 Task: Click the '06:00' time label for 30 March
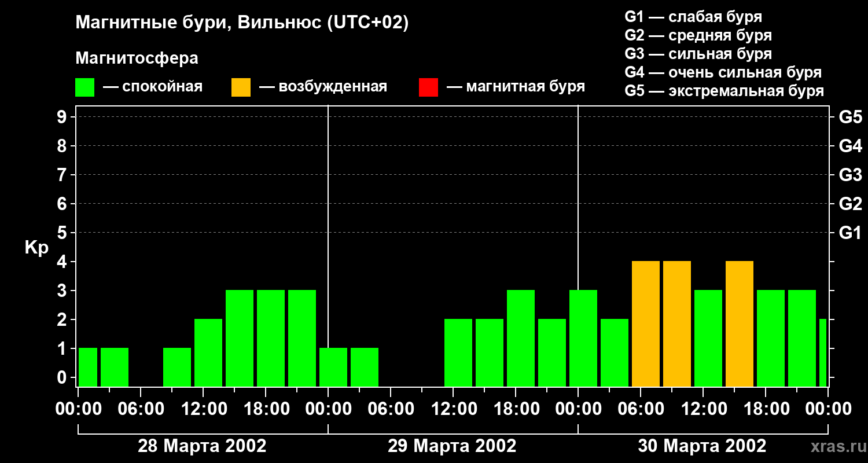(x=641, y=409)
